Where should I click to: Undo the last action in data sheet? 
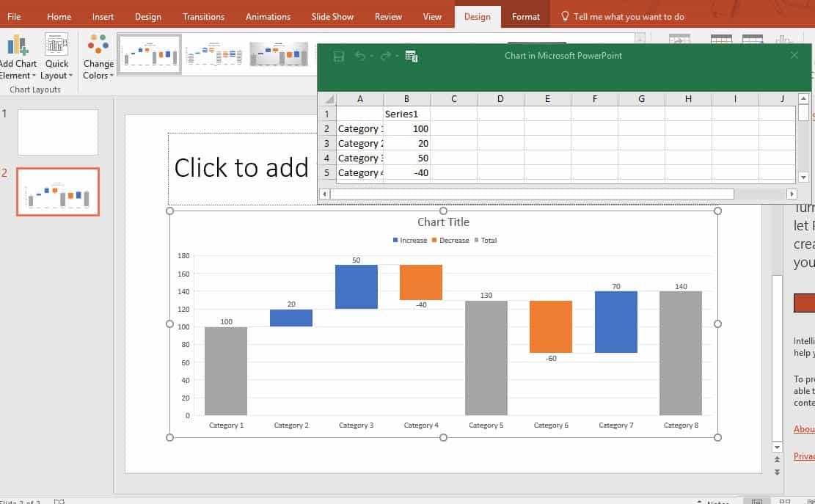click(359, 56)
